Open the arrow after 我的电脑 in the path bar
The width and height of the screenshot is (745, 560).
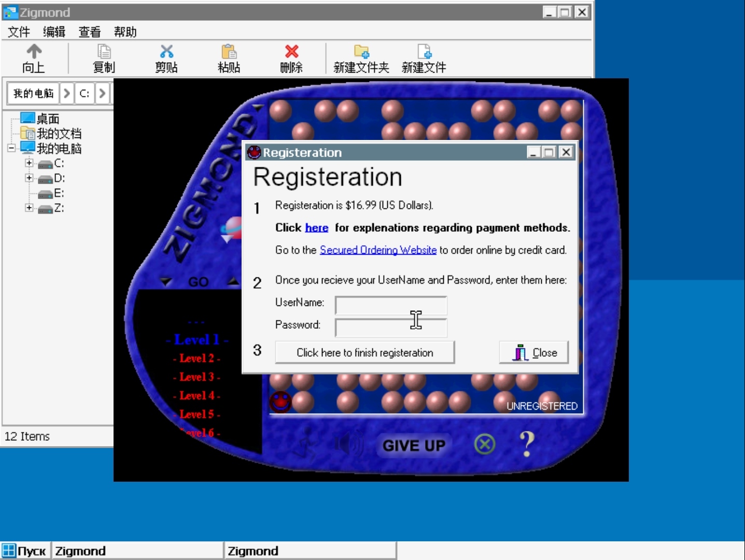click(x=66, y=93)
